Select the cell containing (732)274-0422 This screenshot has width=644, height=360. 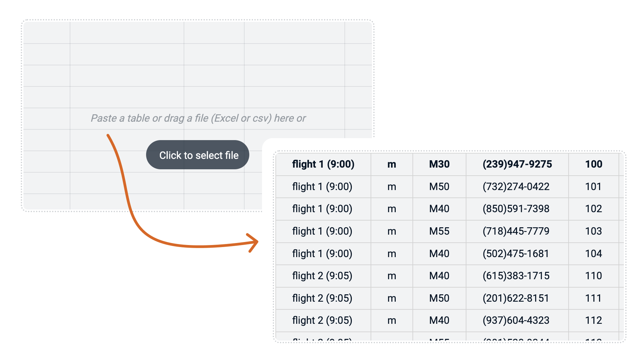pos(516,187)
